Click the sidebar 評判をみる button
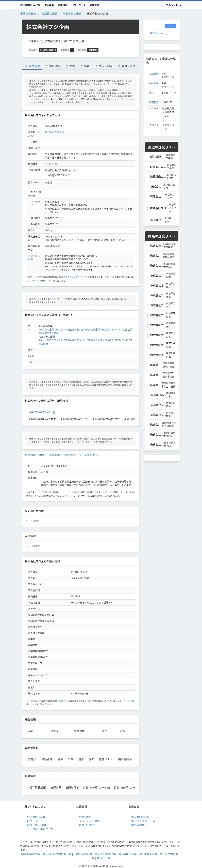Viewport: 202px width, 868px height. point(158,33)
